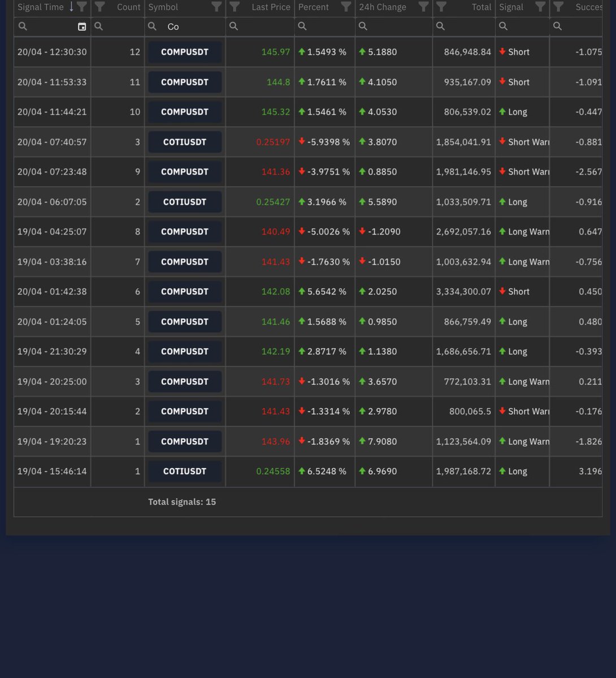
Task: Click the sort arrow beside Signal Time
Action: coord(71,7)
